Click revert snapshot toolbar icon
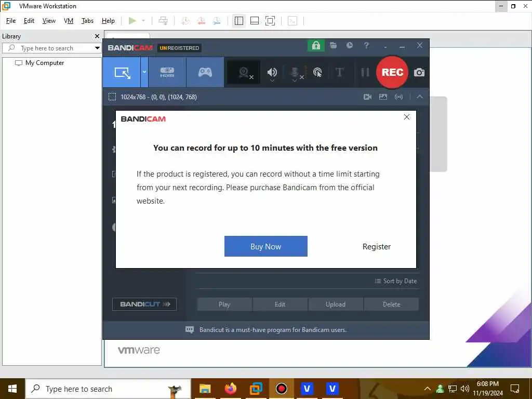 pyautogui.click(x=201, y=21)
